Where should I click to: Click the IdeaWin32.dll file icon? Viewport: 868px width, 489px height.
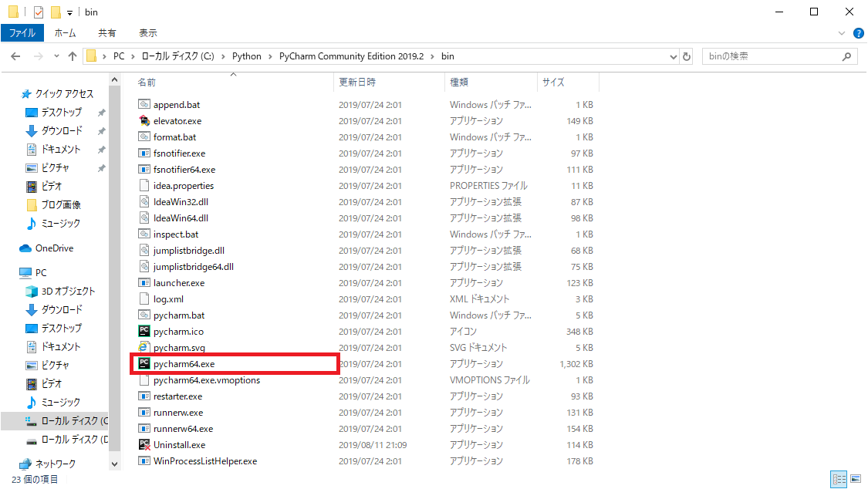144,201
